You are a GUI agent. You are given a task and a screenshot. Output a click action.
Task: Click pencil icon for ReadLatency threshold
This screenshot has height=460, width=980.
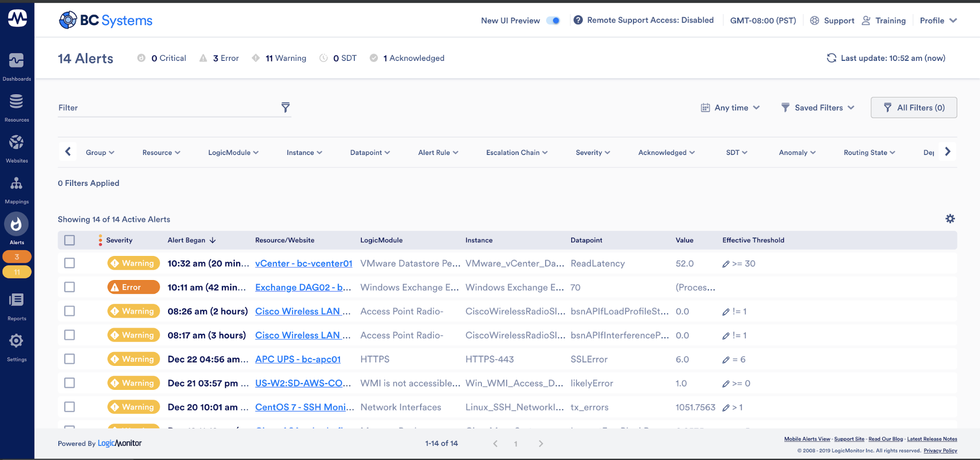[x=726, y=264]
